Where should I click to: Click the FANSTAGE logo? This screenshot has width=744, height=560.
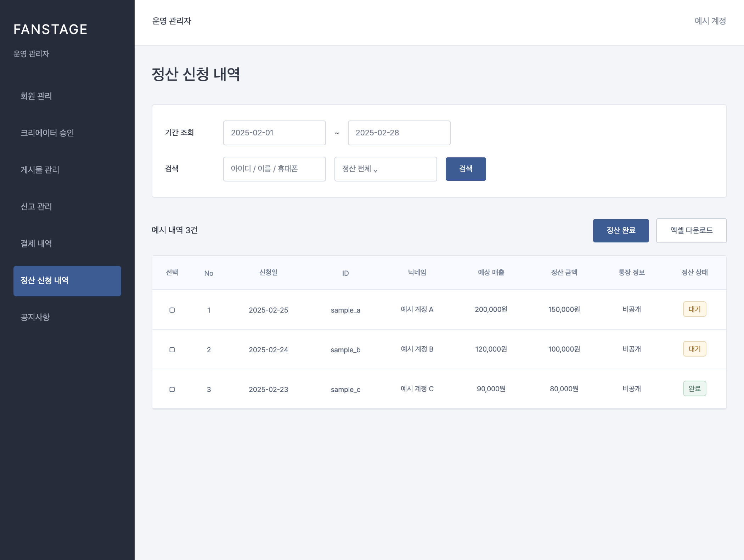pyautogui.click(x=50, y=29)
